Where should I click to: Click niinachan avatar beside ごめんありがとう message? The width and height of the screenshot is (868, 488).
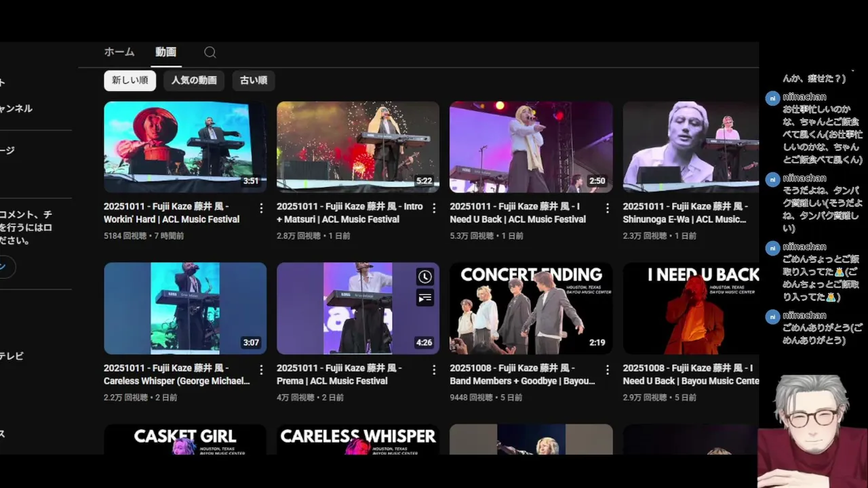[772, 317]
